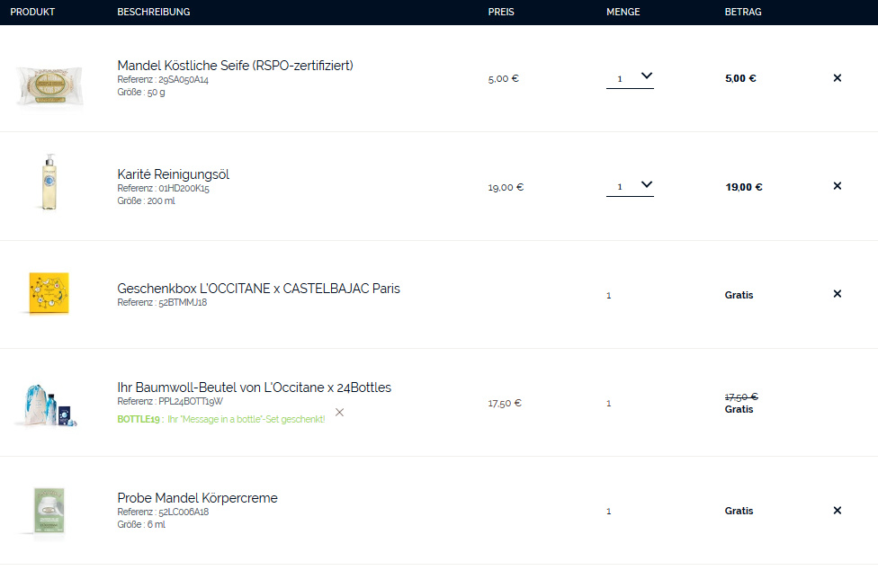Open Ihr Baumwoll-Beutel von L'Occitane title

click(255, 388)
